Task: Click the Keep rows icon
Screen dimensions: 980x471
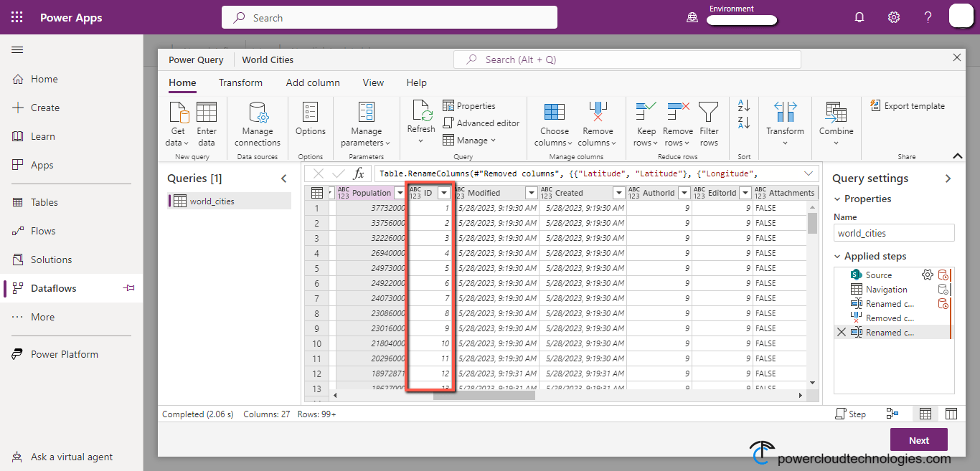Action: point(646,112)
